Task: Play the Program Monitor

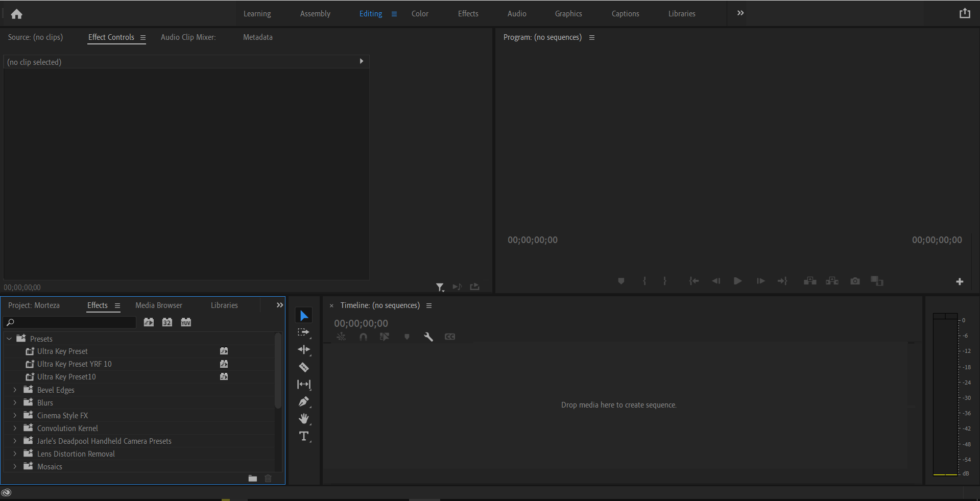Action: [737, 281]
